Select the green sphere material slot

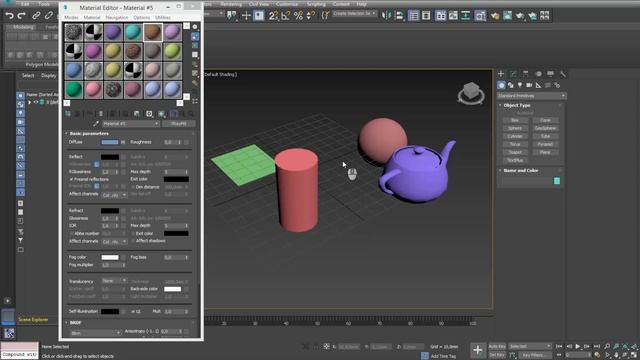pyautogui.click(x=73, y=90)
